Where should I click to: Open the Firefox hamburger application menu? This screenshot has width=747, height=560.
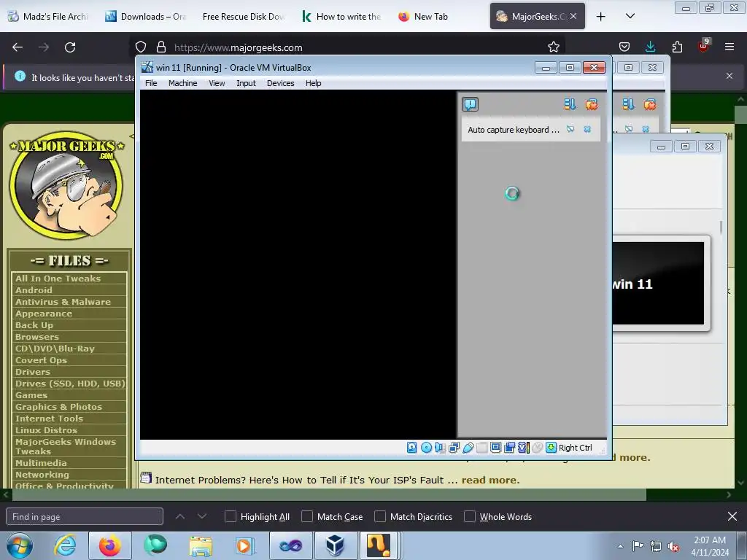tap(729, 47)
